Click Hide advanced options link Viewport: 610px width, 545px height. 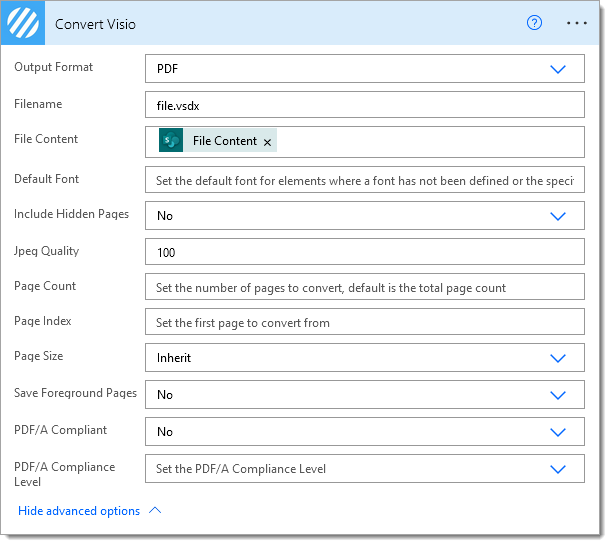79,511
